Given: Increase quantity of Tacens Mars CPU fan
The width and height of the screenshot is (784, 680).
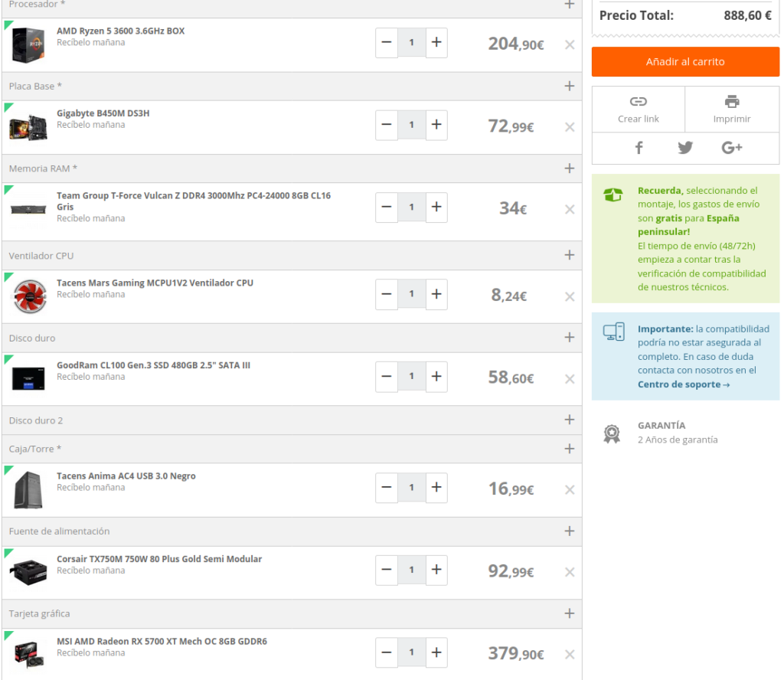Looking at the screenshot, I should click(436, 294).
